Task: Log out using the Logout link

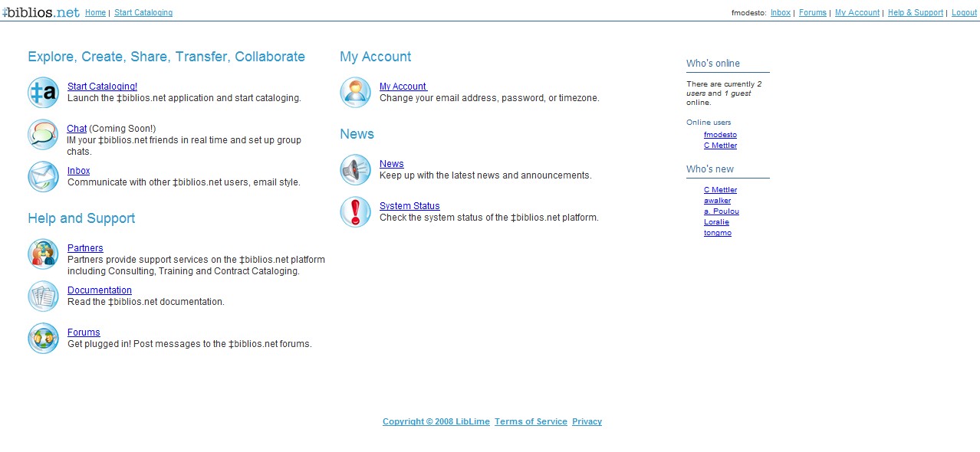Action: click(x=964, y=13)
